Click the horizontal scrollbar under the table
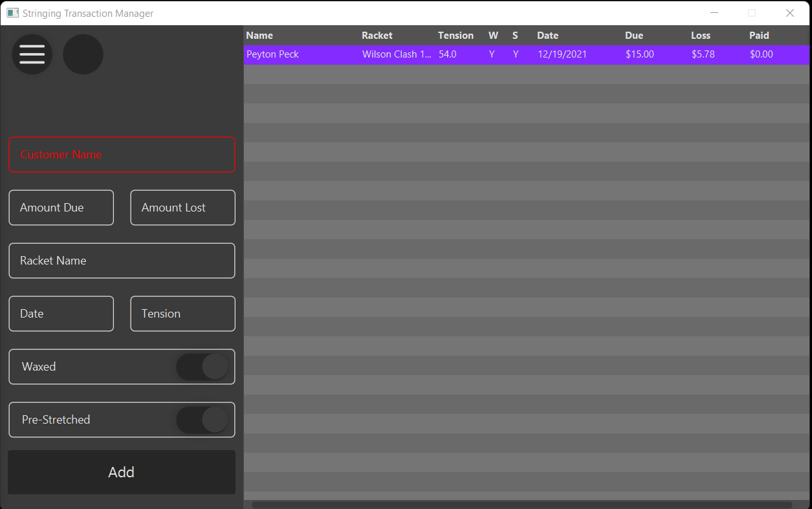The width and height of the screenshot is (812, 509). pyautogui.click(x=521, y=504)
